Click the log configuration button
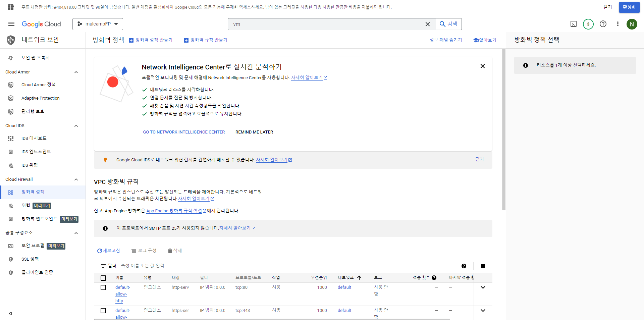 [144, 251]
